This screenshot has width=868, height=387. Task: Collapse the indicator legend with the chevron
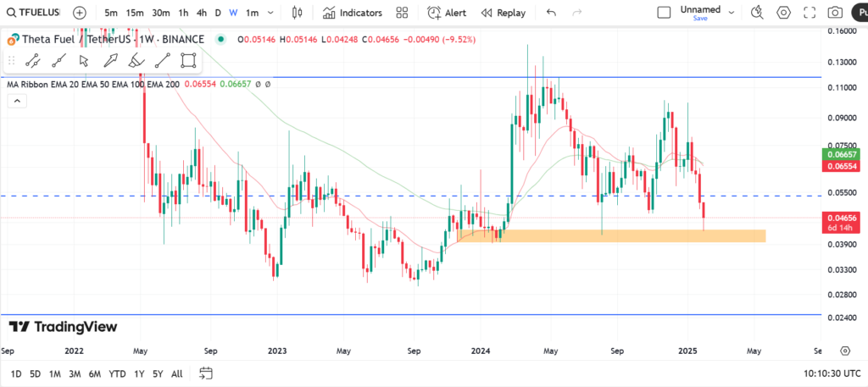[x=15, y=101]
